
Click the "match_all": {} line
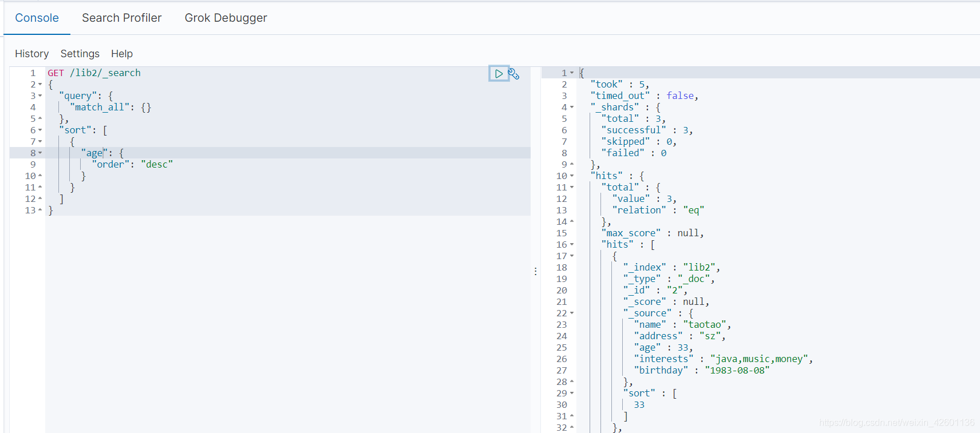point(110,107)
